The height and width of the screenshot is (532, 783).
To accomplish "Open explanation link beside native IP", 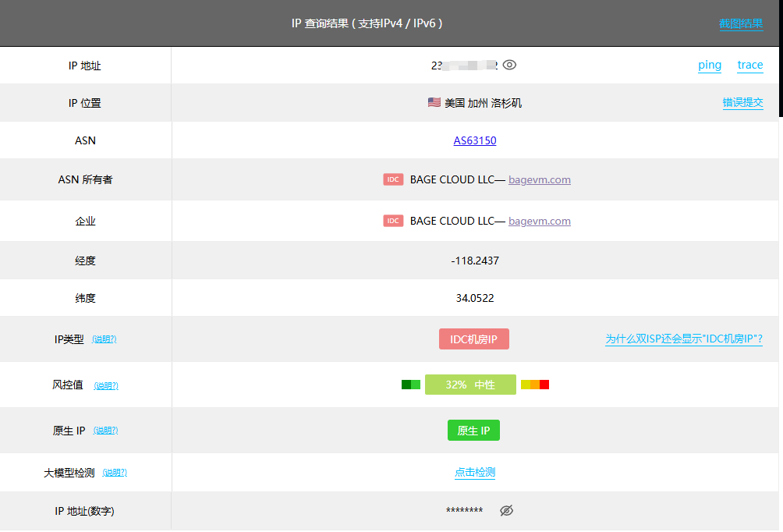I will (106, 431).
